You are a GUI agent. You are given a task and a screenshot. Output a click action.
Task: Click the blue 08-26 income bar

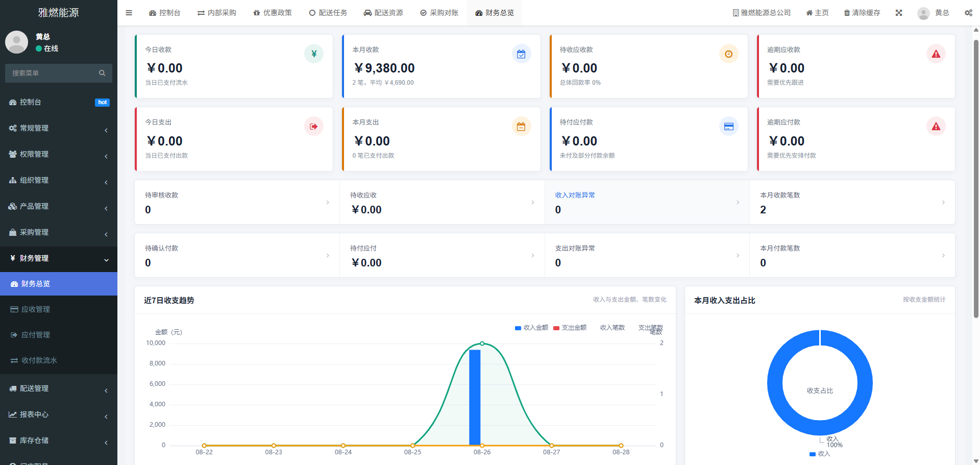coord(475,397)
